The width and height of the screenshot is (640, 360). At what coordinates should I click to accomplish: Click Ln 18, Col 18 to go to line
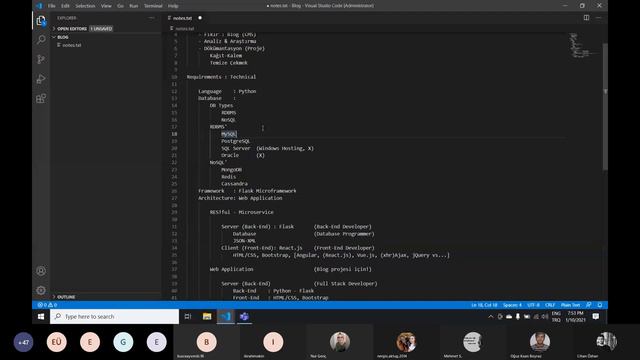click(x=484, y=305)
